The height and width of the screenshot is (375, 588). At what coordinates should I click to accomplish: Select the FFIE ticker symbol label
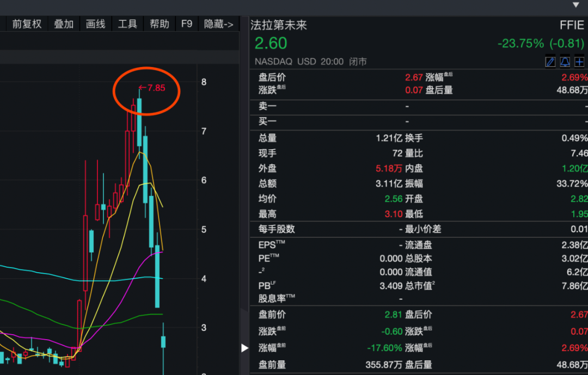pos(571,25)
